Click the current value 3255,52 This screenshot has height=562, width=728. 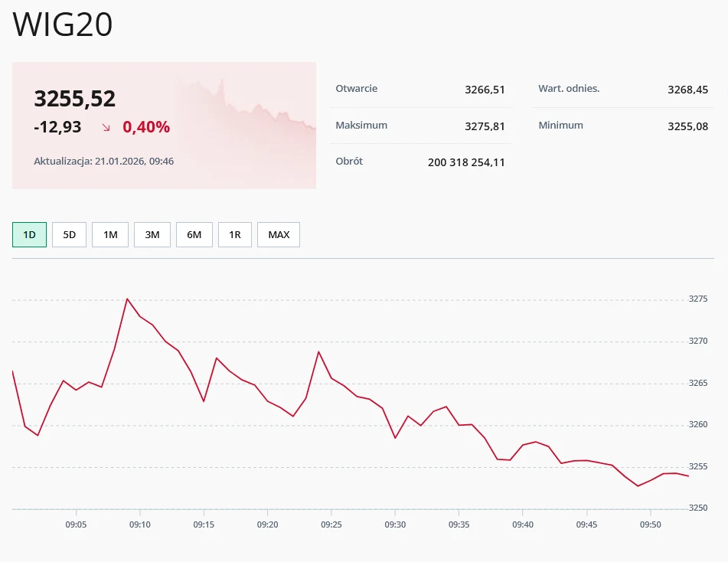tap(75, 99)
